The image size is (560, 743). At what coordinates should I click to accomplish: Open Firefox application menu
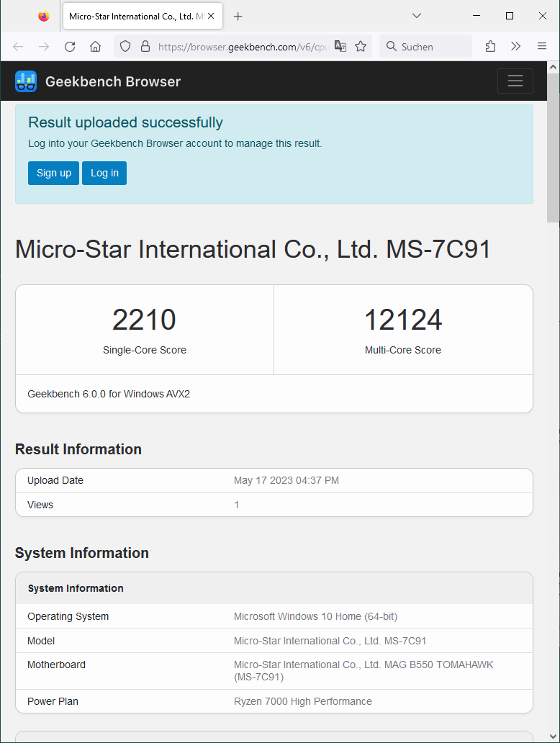542,46
